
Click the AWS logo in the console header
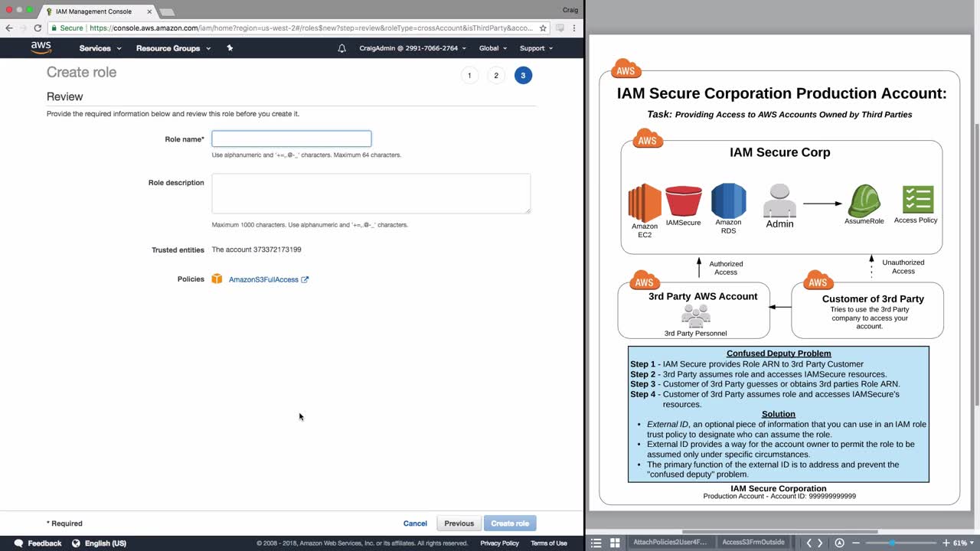pyautogui.click(x=41, y=47)
